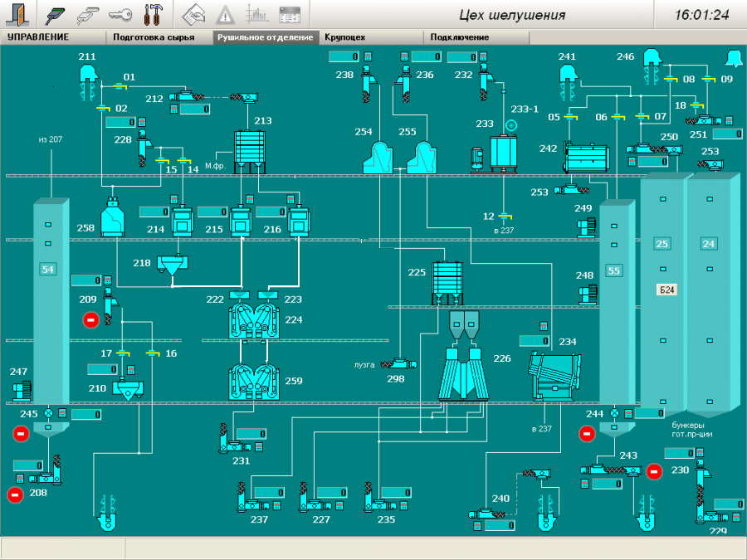Image resolution: width=747 pixels, height=560 pixels.
Task: Open the УПРАВЛЕНИЕ menu
Action: [38, 37]
